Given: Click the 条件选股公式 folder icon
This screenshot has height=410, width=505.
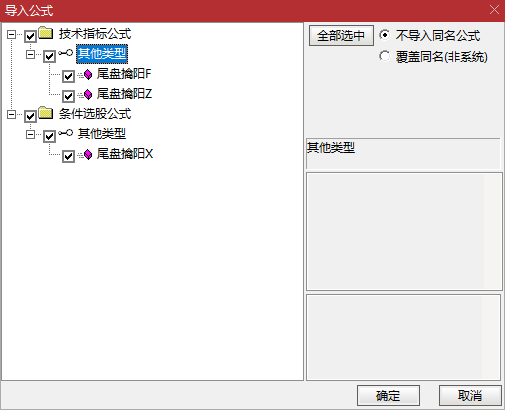Looking at the screenshot, I should 46,113.
